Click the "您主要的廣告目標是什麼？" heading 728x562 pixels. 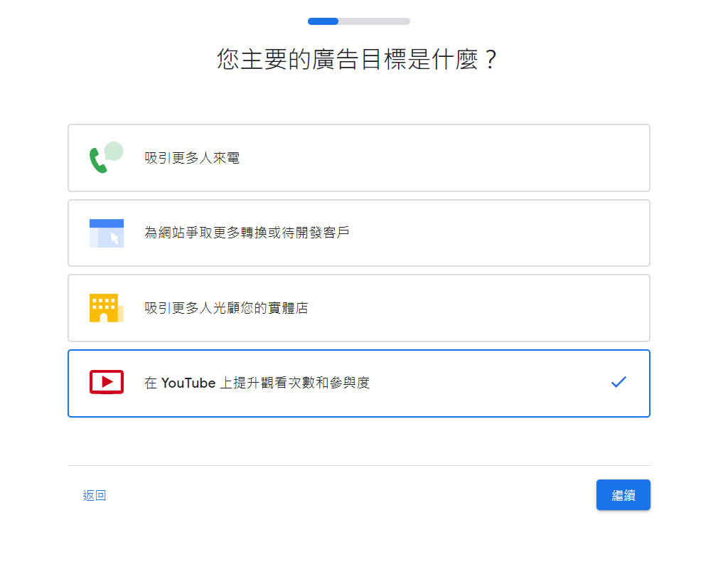[x=357, y=60]
